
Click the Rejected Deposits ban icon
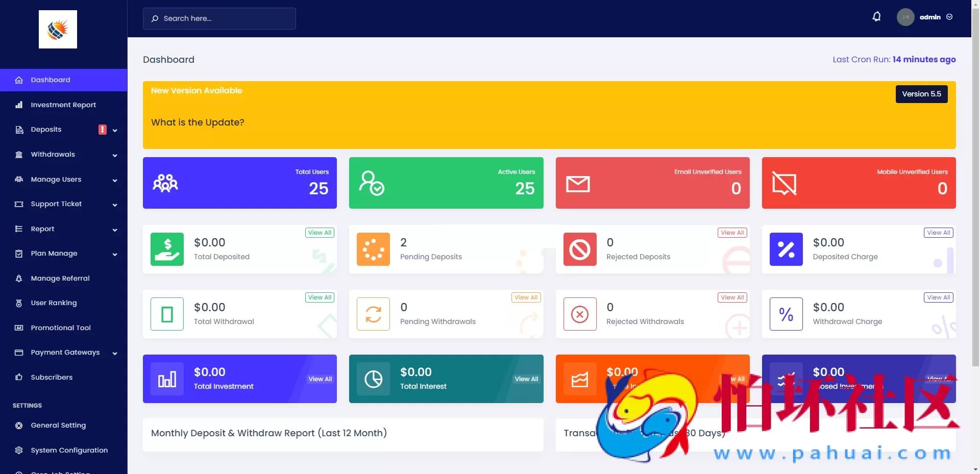pyautogui.click(x=580, y=250)
